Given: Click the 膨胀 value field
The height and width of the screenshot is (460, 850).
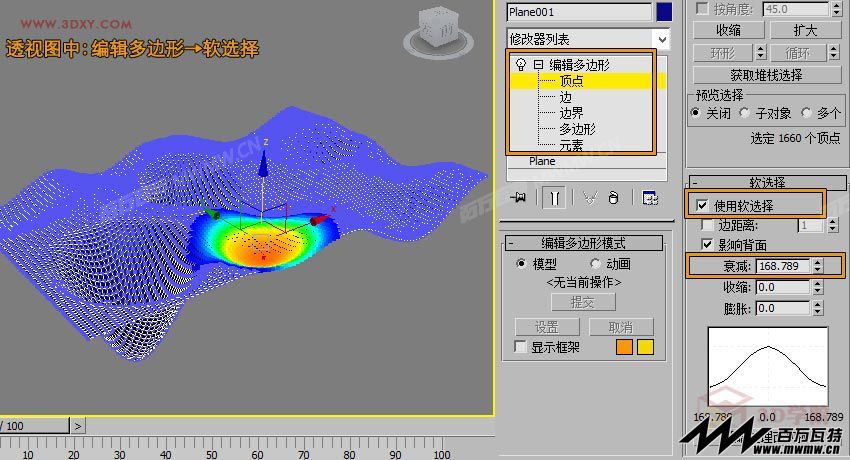Looking at the screenshot, I should pos(783,308).
